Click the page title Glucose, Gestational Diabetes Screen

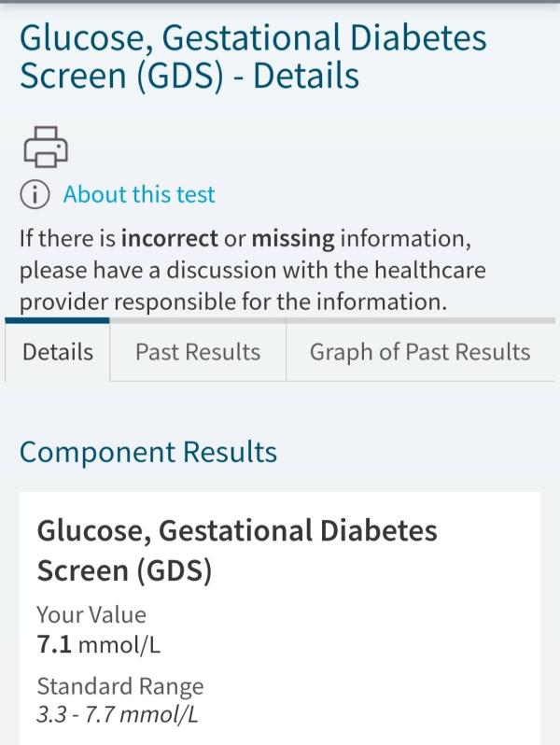pyautogui.click(x=253, y=57)
